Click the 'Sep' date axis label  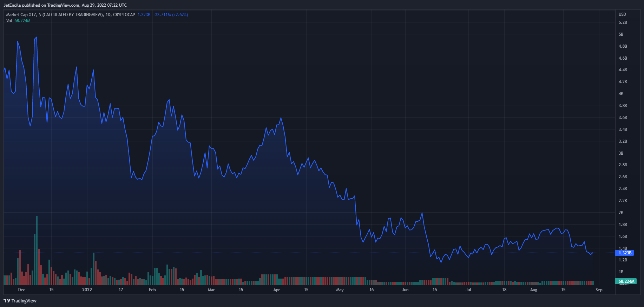[599, 290]
